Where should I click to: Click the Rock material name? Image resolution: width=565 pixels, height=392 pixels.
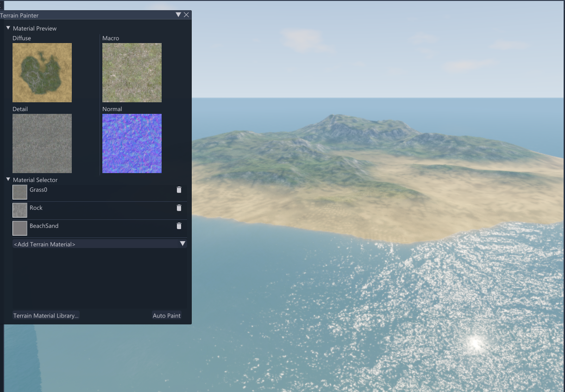coord(36,208)
